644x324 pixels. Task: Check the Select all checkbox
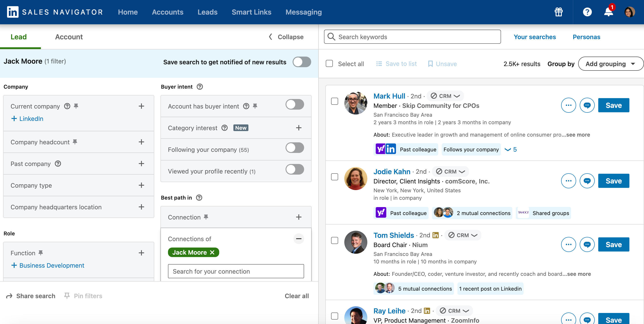tap(329, 63)
